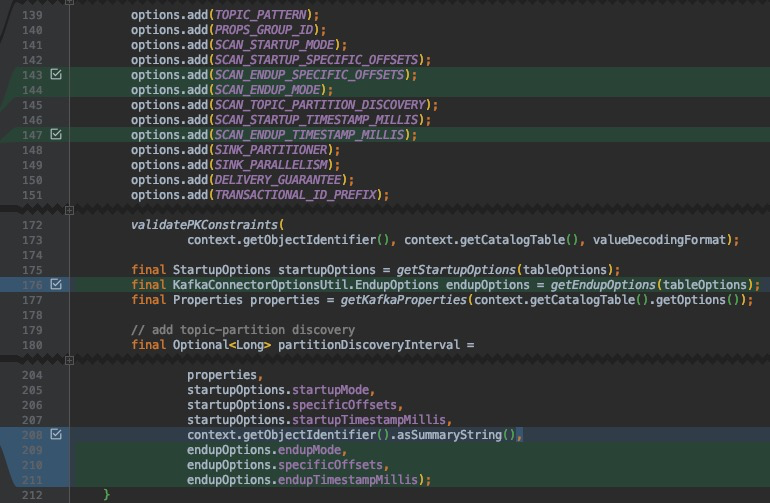770x503 pixels.
Task: Click getStartupOptions method call
Action: 457,270
